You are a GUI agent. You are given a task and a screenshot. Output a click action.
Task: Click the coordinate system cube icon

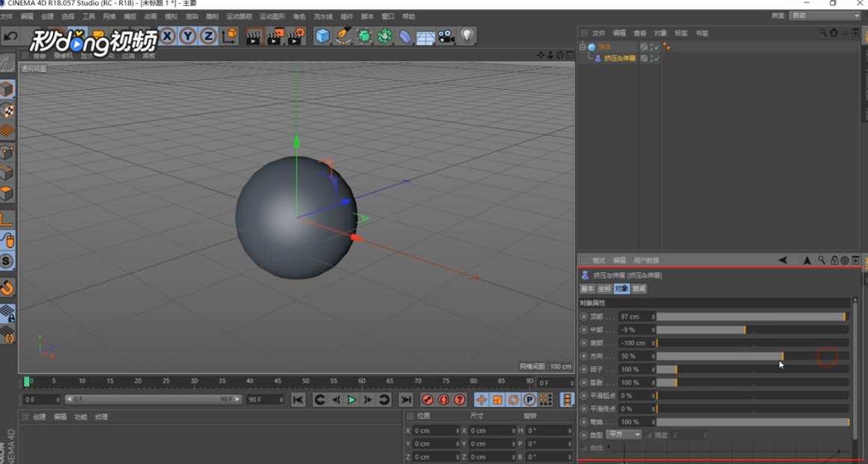click(x=229, y=37)
